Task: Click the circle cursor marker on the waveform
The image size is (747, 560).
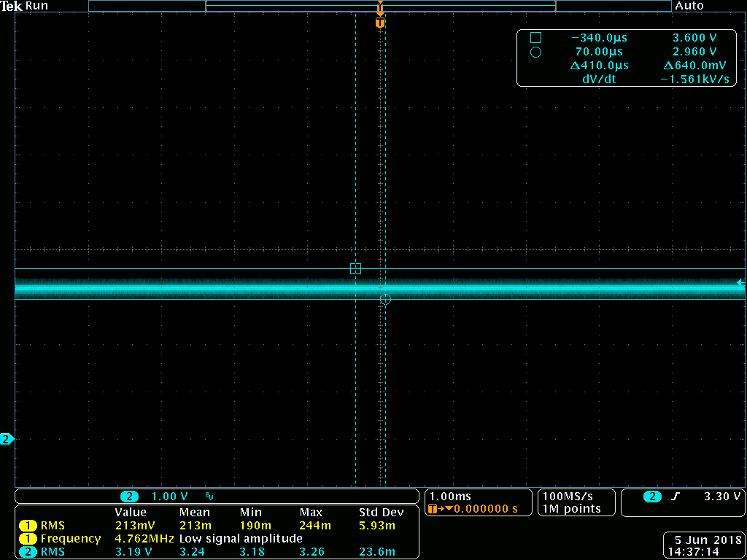Action: (x=385, y=299)
